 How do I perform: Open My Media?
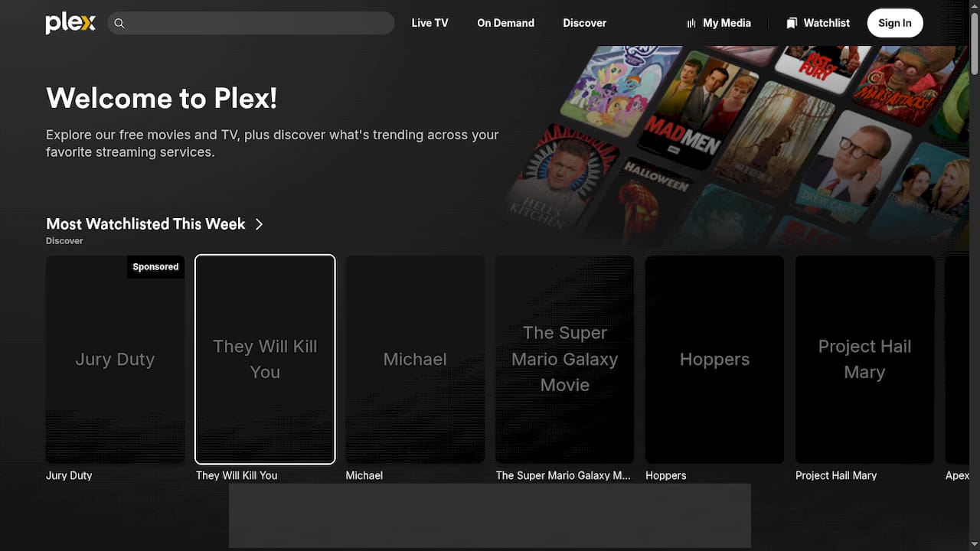719,23
